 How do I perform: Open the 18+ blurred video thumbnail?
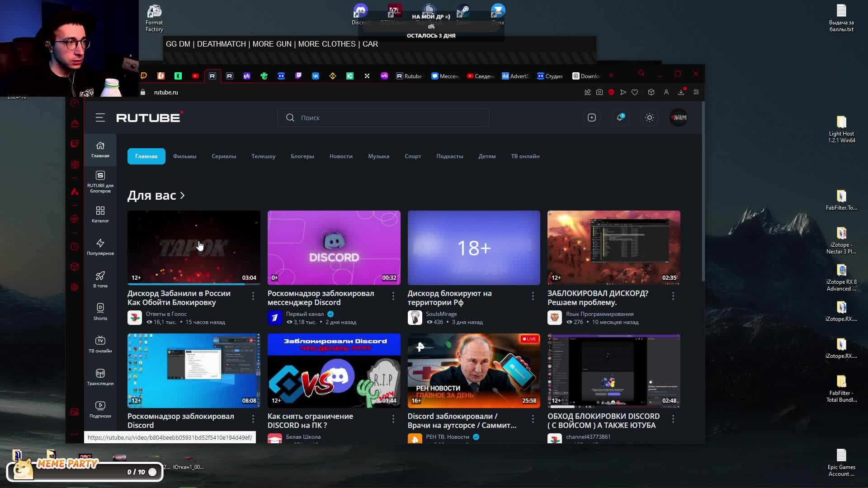click(474, 248)
